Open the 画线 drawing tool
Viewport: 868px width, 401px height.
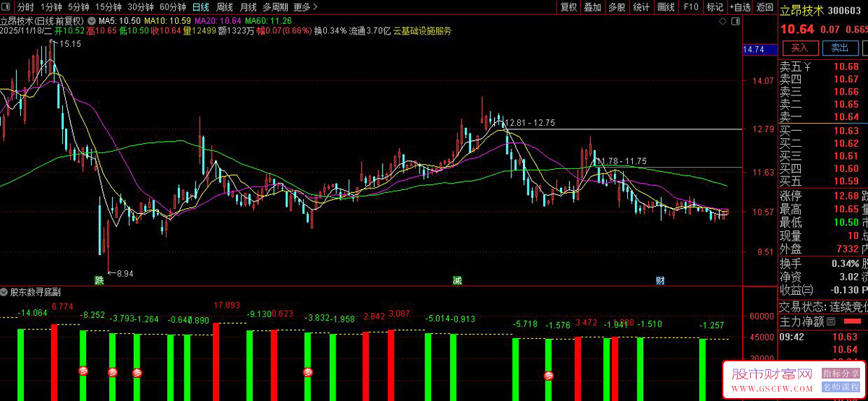point(665,7)
